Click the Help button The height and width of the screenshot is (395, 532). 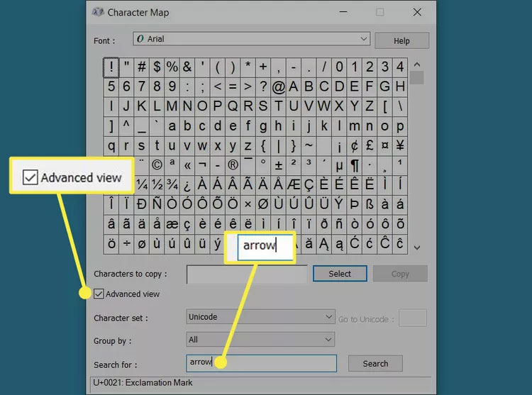point(401,40)
